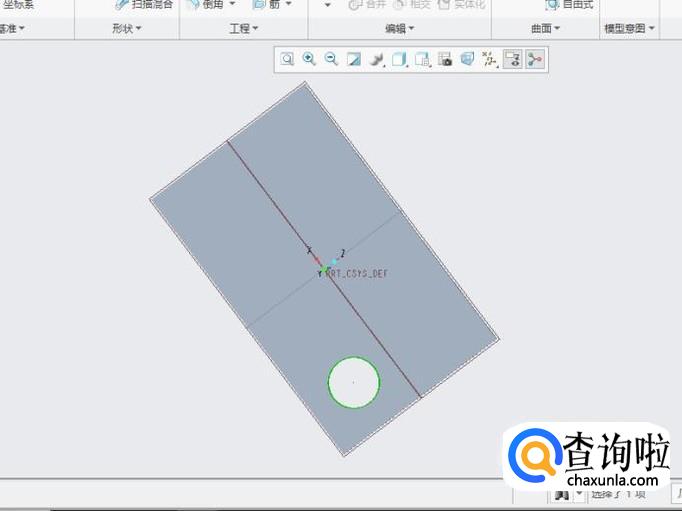
Task: Expand the 曲面 group menu
Action: tap(545, 29)
